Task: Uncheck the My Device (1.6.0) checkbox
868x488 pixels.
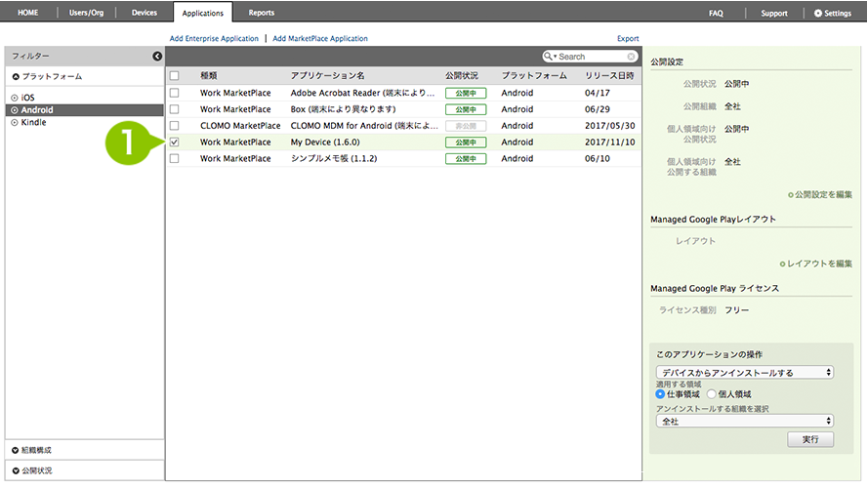Action: [175, 142]
